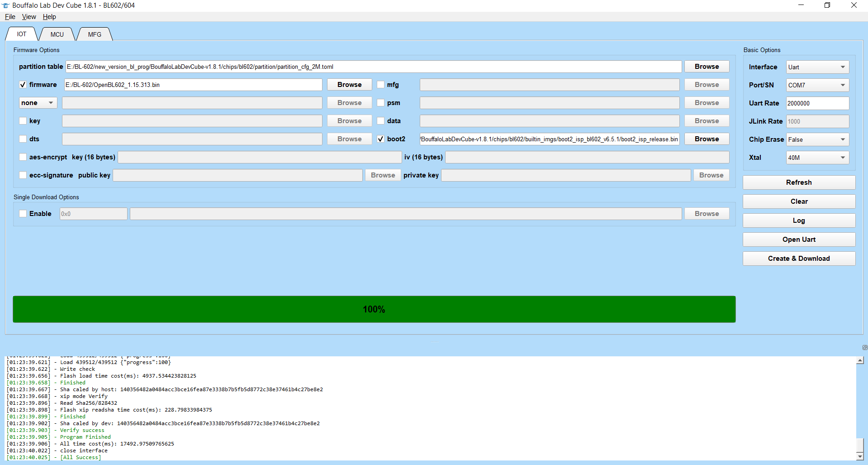
Task: Click Create & Download button
Action: click(x=799, y=259)
